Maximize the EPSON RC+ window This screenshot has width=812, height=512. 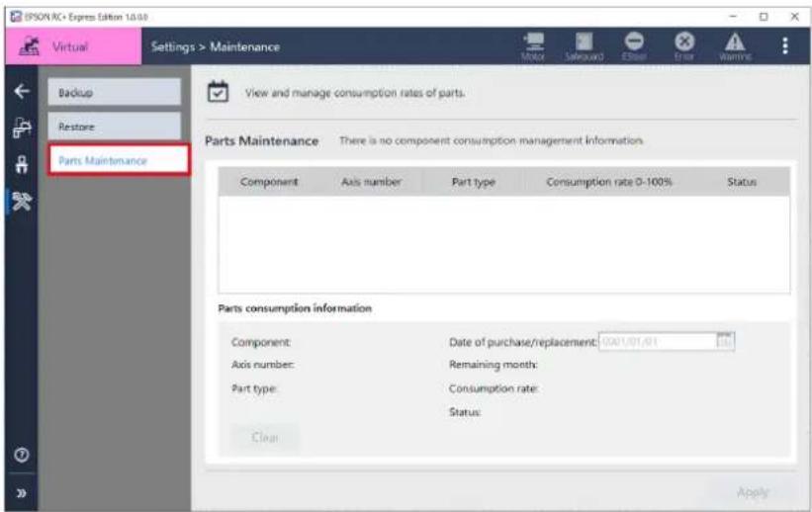coord(764,17)
